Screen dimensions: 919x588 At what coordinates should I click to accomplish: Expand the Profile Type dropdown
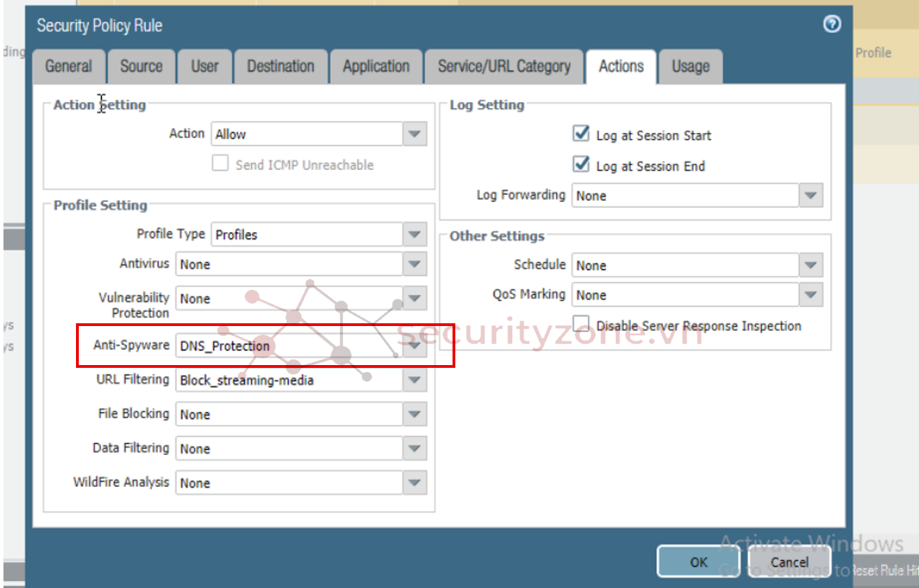pos(415,235)
